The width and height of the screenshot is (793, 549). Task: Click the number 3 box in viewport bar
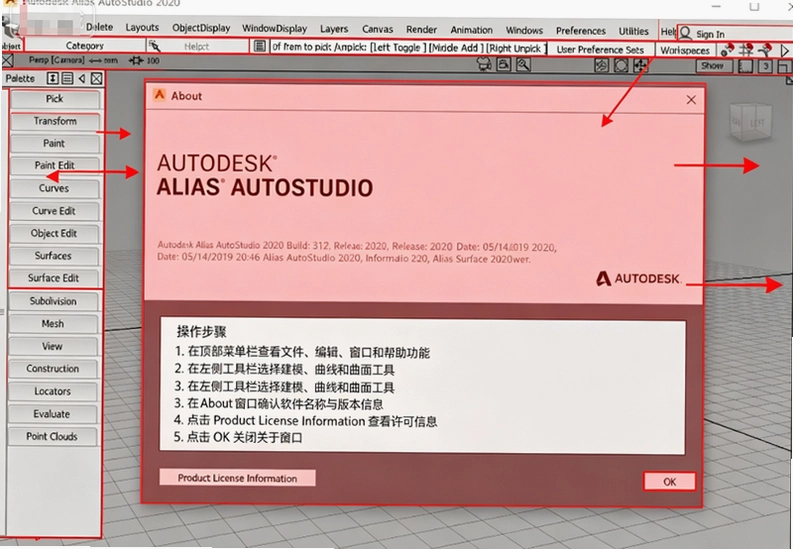click(766, 66)
